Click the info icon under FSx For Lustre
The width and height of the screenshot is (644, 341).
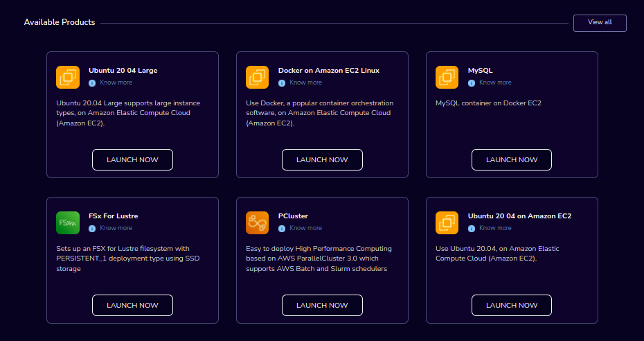pos(92,229)
